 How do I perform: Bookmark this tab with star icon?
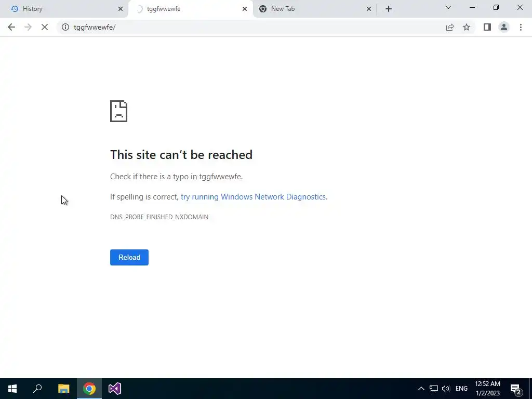(467, 27)
